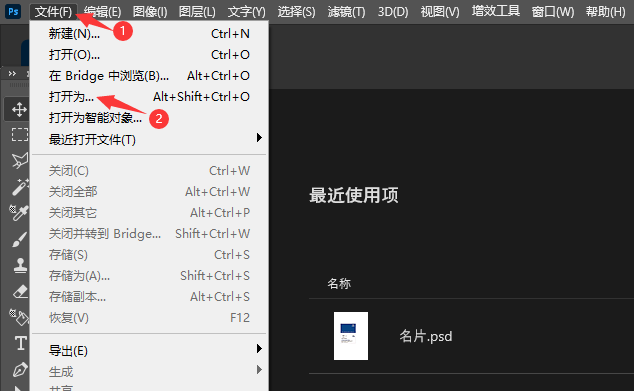Select the Paint Bucket tool
634x391 pixels.
pos(19,317)
